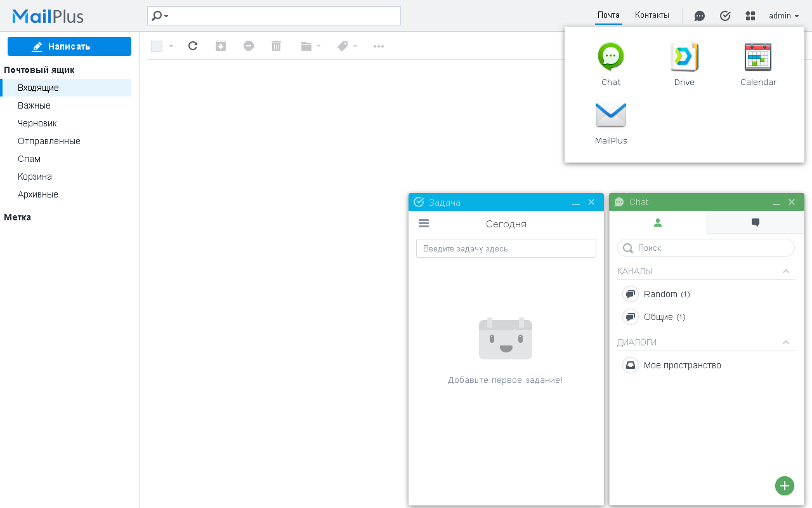Click the Метка section header
The image size is (812, 508).
click(x=18, y=217)
